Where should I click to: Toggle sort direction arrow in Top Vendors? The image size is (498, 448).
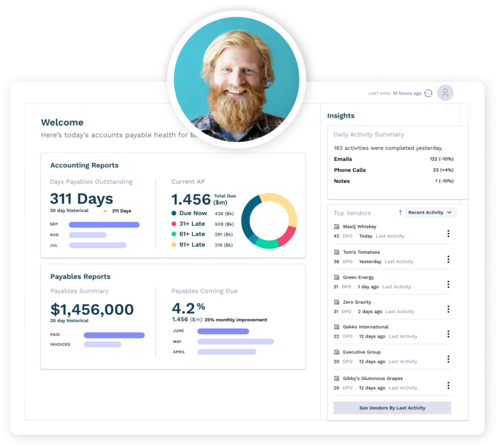click(400, 213)
